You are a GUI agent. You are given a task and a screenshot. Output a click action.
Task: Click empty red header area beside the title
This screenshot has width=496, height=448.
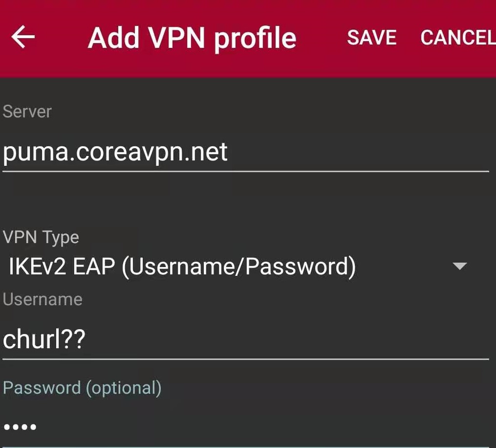(321, 38)
